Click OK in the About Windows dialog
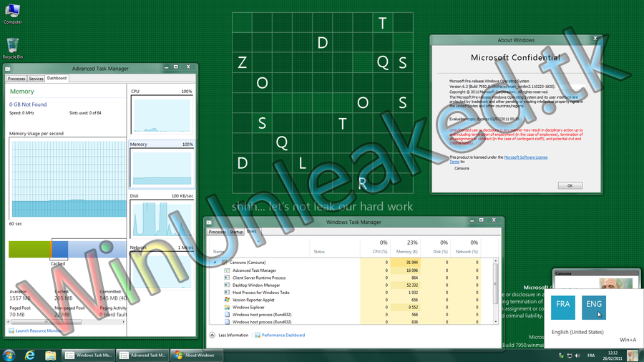The image size is (644, 362). (x=570, y=185)
